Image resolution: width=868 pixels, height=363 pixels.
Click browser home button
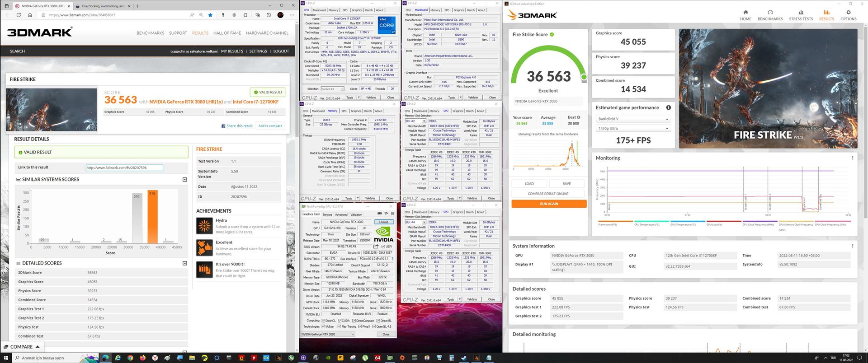click(30, 15)
